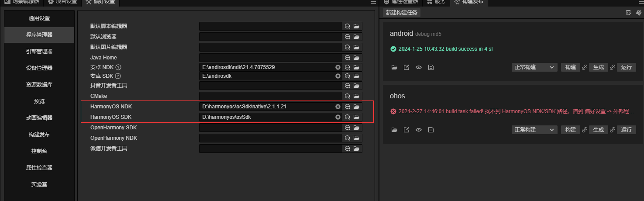
Task: Browse folder for HarmonyOS NDK
Action: (x=356, y=107)
